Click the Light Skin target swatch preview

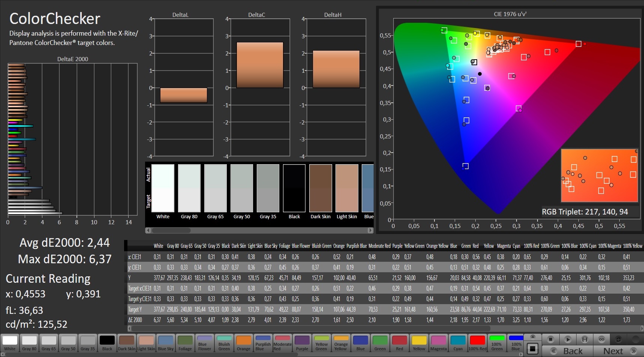pos(347,200)
